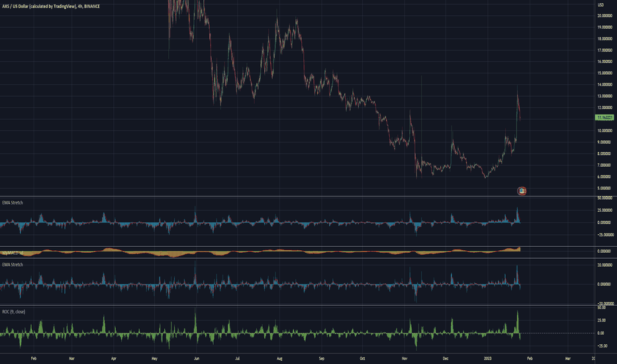Click 13.000000 on the price axis
The image size is (617, 364).
click(x=605, y=96)
